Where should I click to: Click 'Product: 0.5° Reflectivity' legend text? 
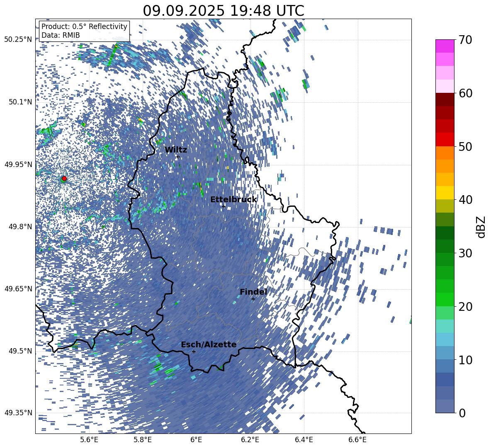[84, 27]
